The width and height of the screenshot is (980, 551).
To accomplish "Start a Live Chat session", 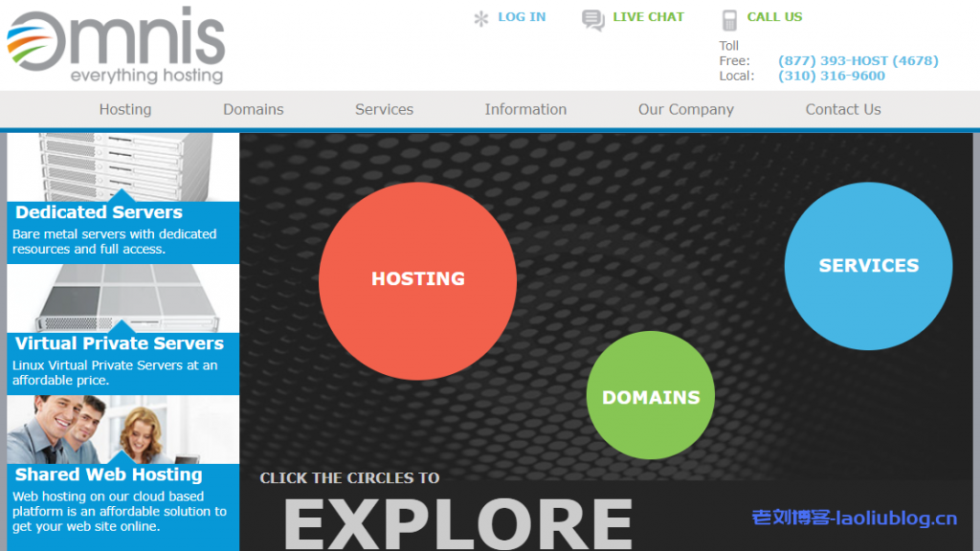I will tap(648, 17).
